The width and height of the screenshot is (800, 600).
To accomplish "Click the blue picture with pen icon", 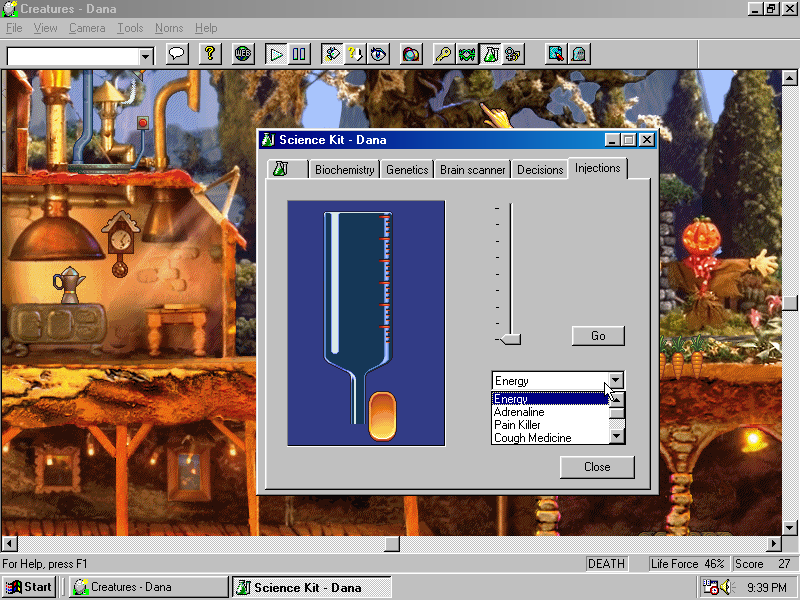I will click(556, 54).
